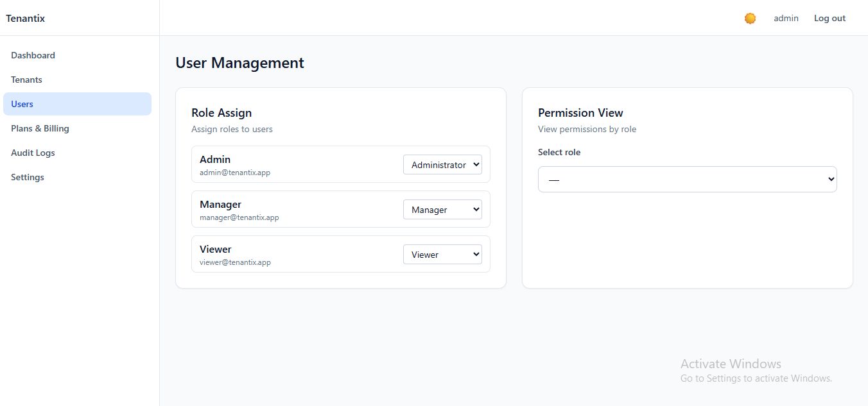Open Plans & Billing section
Image resolution: width=868 pixels, height=406 pixels.
(40, 128)
